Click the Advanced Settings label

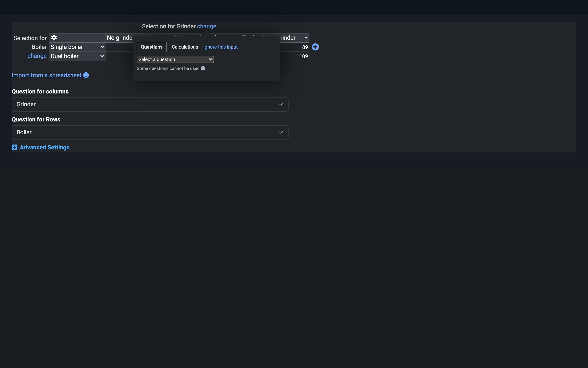tap(44, 147)
